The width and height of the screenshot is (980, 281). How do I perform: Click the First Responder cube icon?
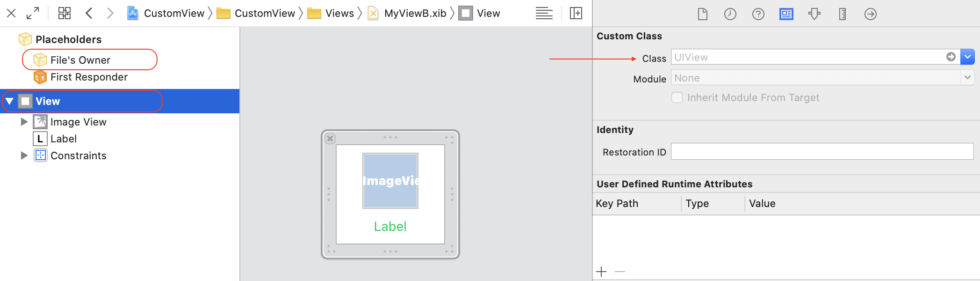[x=40, y=77]
